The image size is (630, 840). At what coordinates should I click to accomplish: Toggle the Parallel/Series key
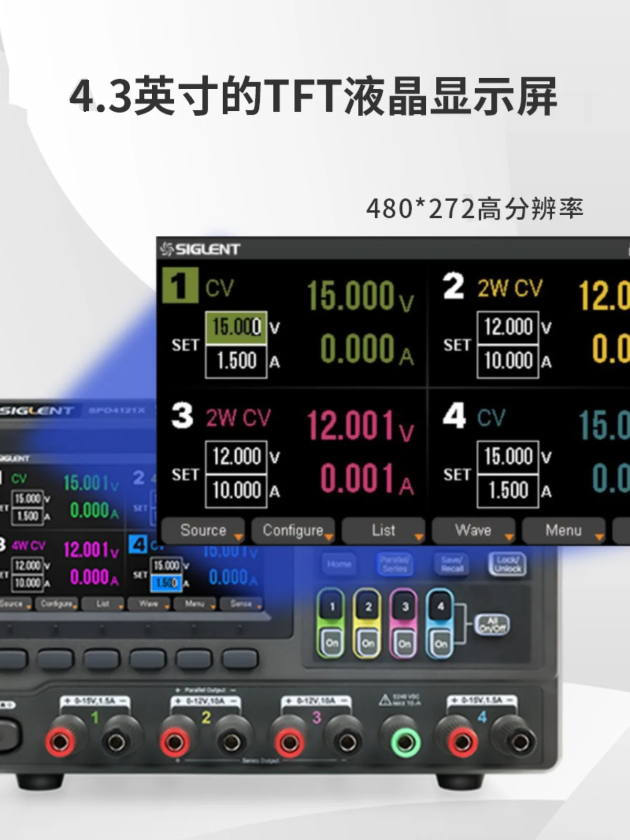pyautogui.click(x=394, y=564)
